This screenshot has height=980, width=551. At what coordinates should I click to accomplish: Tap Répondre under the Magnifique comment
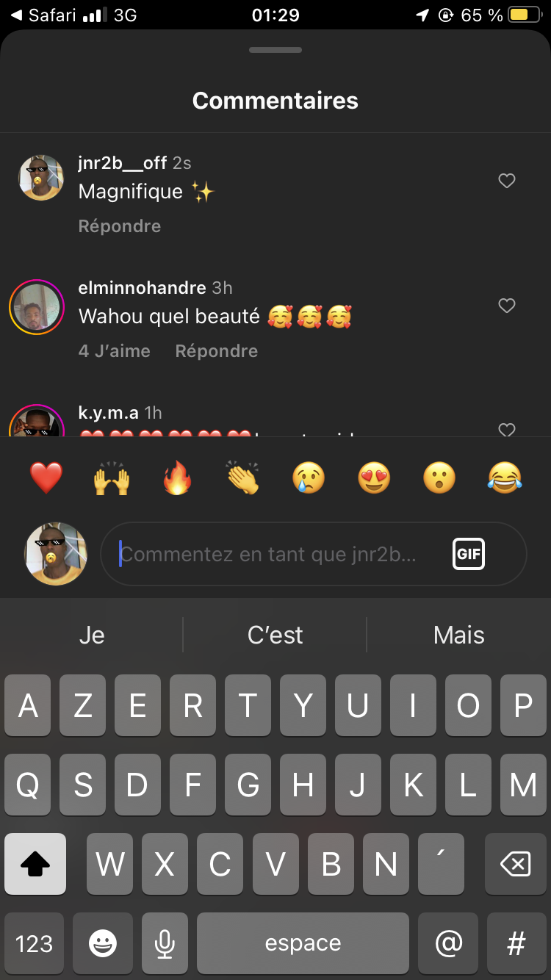coord(120,226)
